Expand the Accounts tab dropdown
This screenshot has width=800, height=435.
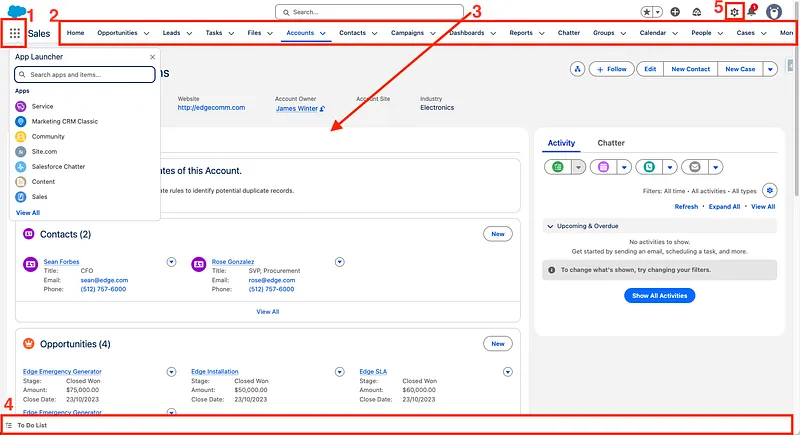click(322, 33)
